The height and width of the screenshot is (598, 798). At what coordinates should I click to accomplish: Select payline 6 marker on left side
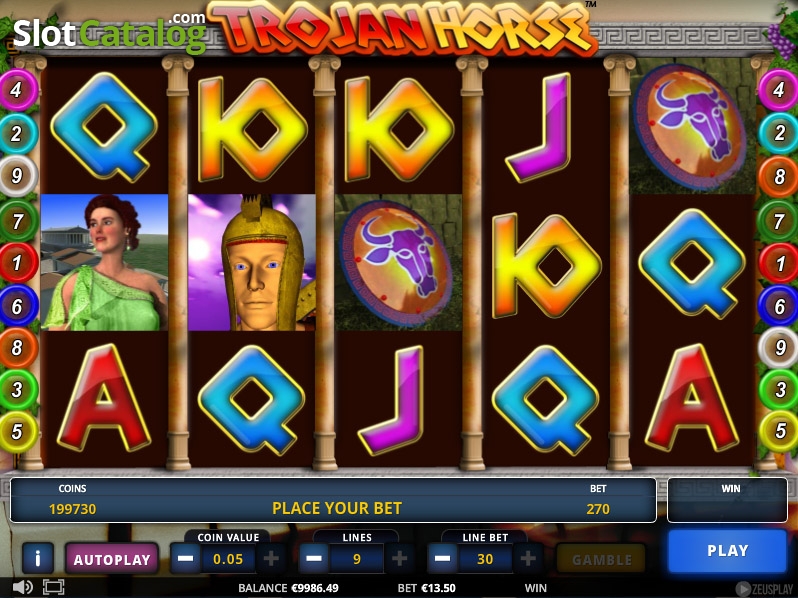point(18,306)
